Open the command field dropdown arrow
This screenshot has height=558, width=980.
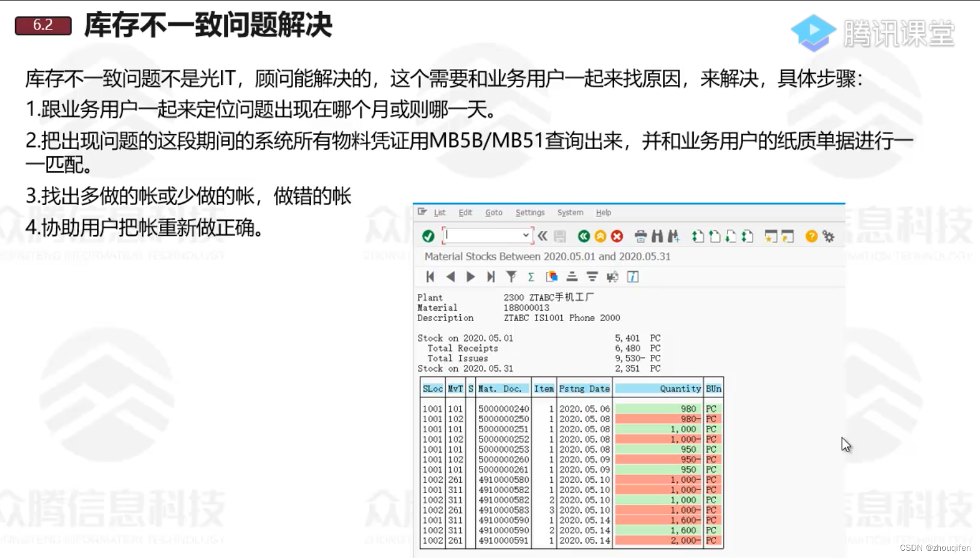526,236
